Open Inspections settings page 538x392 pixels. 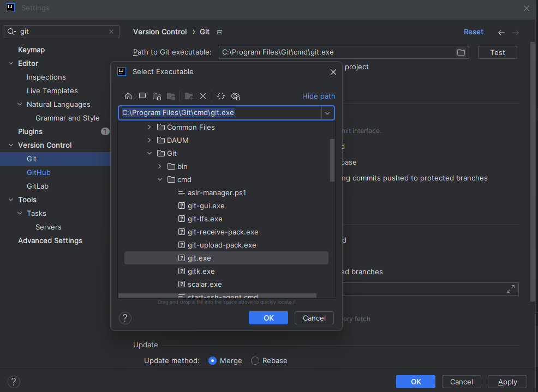(46, 77)
